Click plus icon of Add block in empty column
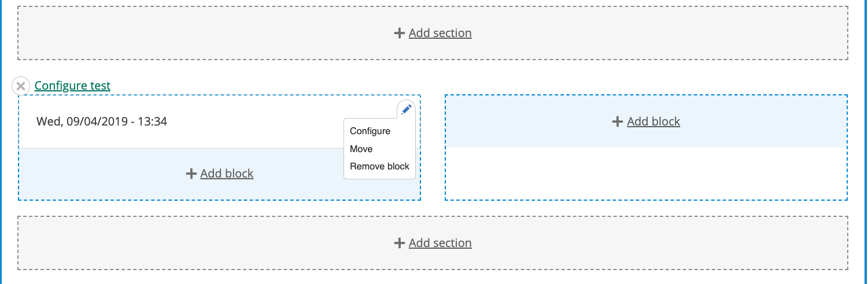Viewport: 868px width, 284px height. pyautogui.click(x=618, y=121)
